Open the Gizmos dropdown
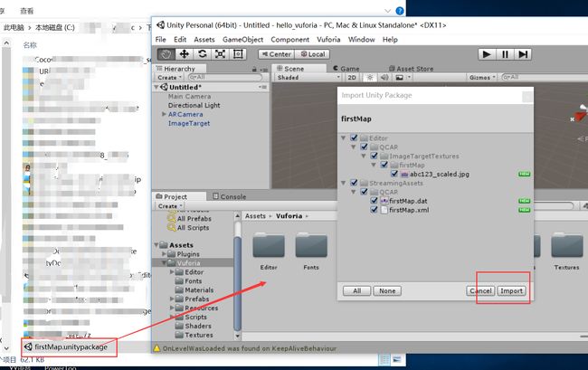 [x=482, y=78]
